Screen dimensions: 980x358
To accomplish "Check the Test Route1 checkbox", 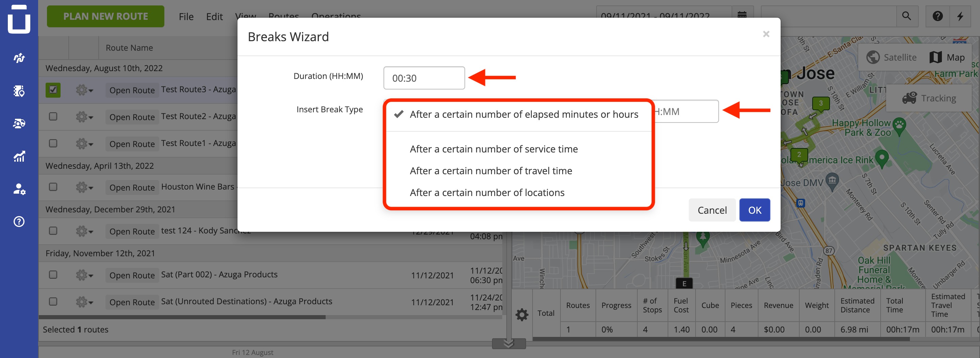I will 53,143.
